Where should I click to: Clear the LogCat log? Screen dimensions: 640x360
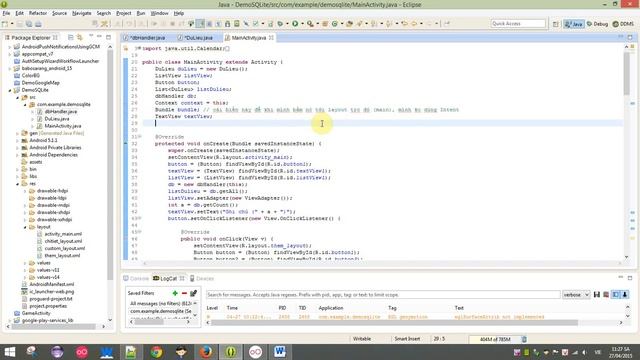tap(606, 294)
